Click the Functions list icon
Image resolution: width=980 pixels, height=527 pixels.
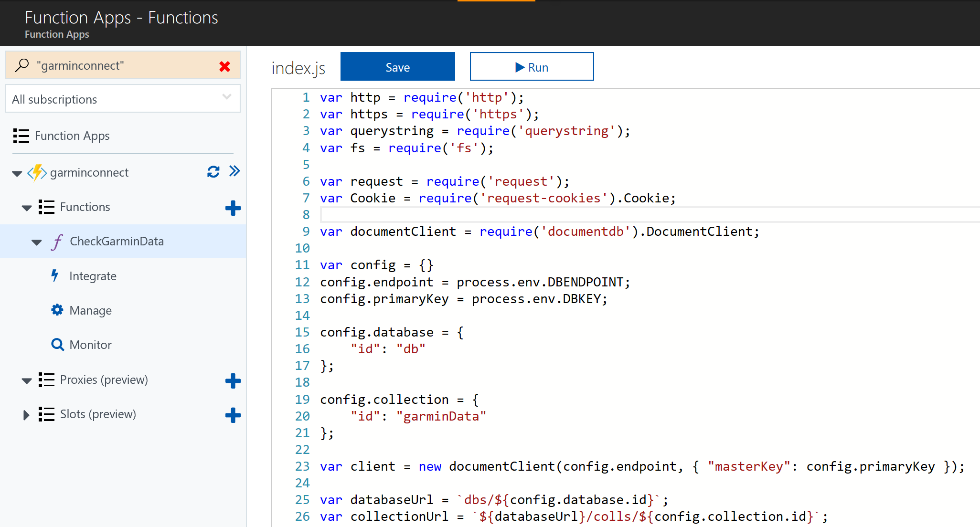click(x=46, y=207)
